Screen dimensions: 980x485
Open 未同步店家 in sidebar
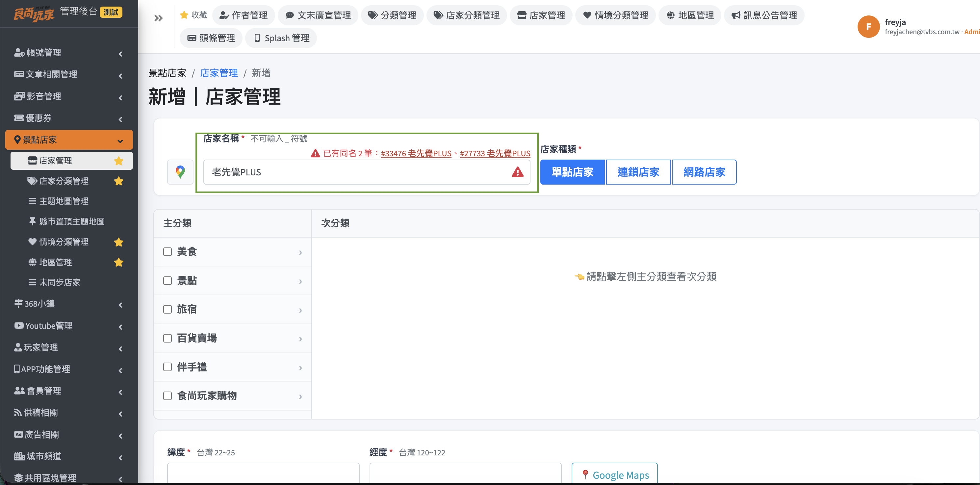(71, 283)
